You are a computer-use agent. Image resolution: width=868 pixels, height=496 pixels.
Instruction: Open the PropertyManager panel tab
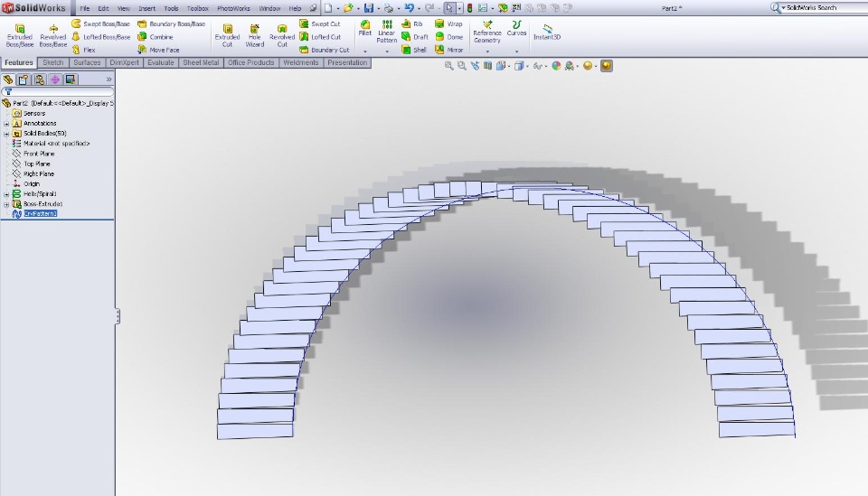24,80
